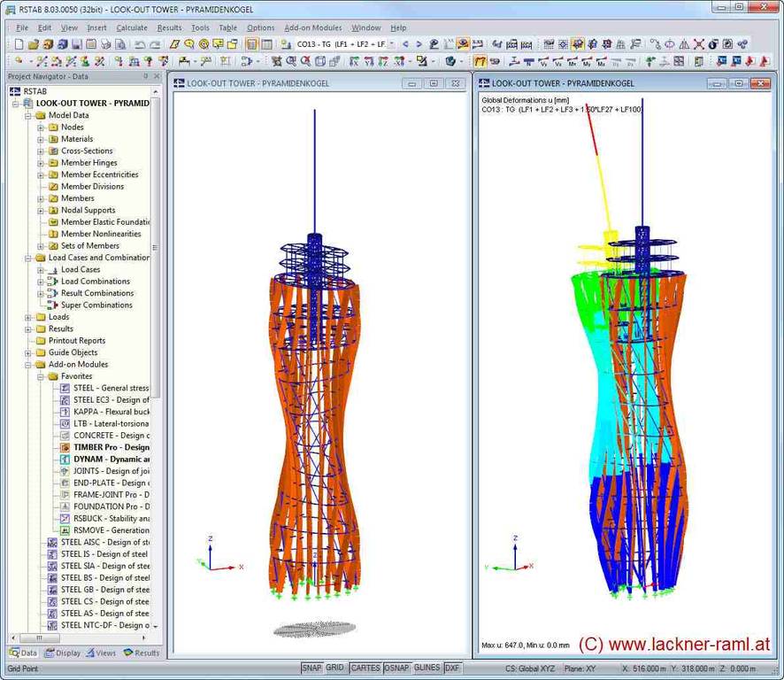
Task: Expand the Loads tree node
Action: click(x=28, y=317)
